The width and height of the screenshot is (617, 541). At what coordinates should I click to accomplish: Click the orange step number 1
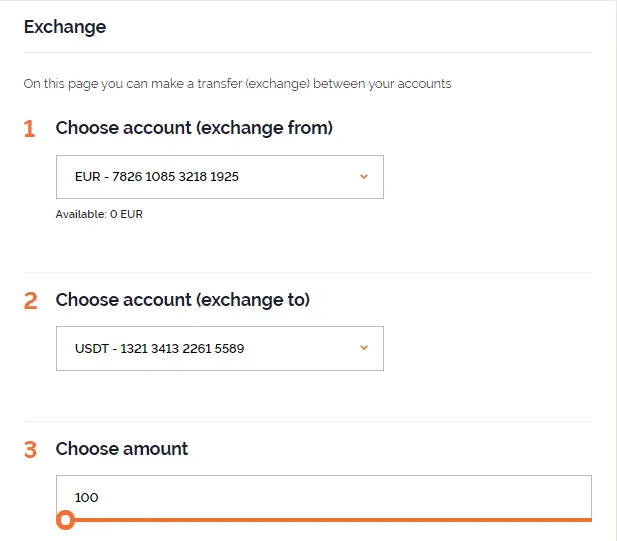(30, 129)
